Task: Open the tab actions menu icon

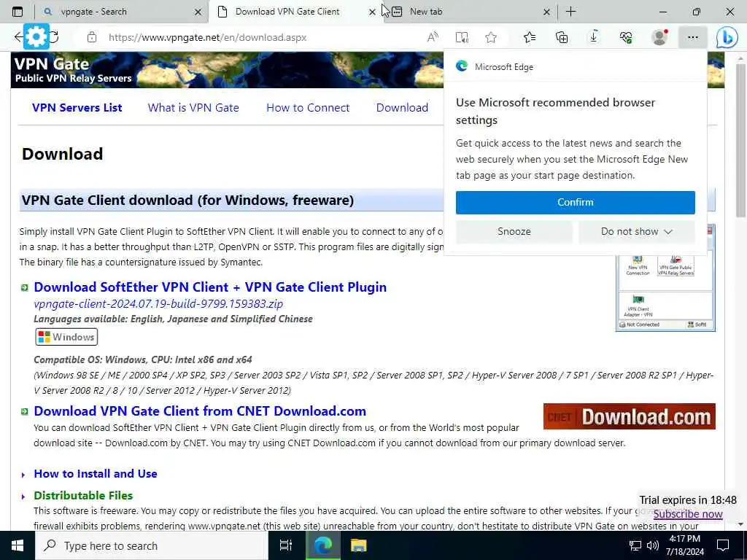Action: pyautogui.click(x=18, y=12)
